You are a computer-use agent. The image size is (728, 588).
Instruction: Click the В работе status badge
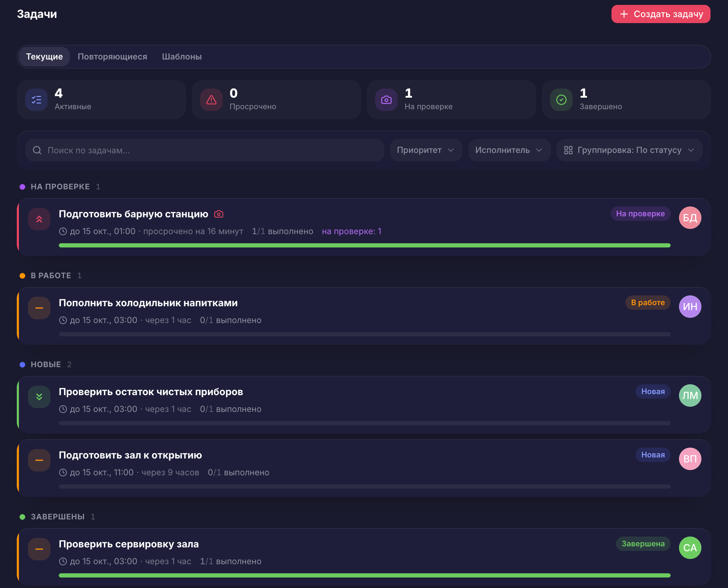click(648, 303)
